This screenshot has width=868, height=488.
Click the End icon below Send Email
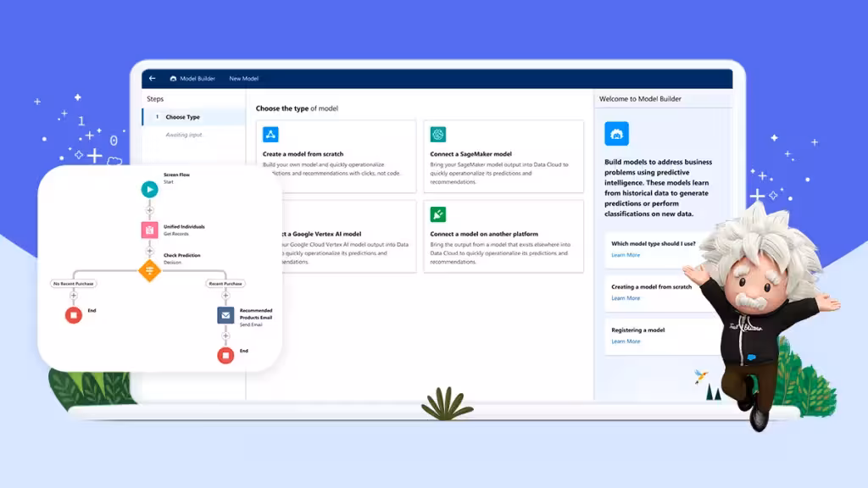coord(225,355)
